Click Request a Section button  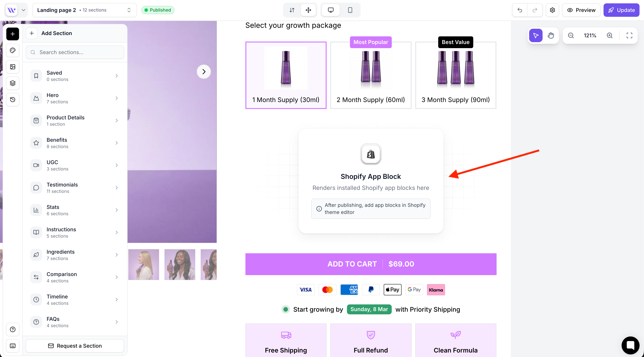(75, 346)
